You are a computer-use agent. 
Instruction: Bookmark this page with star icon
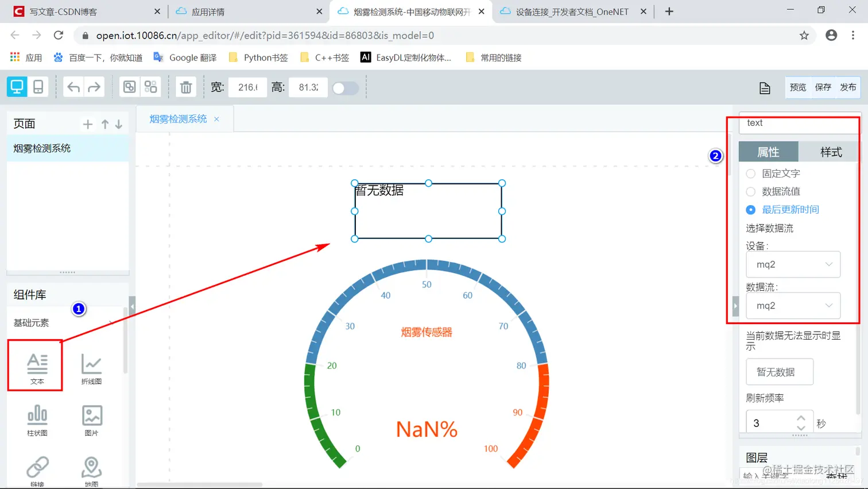[x=804, y=36]
